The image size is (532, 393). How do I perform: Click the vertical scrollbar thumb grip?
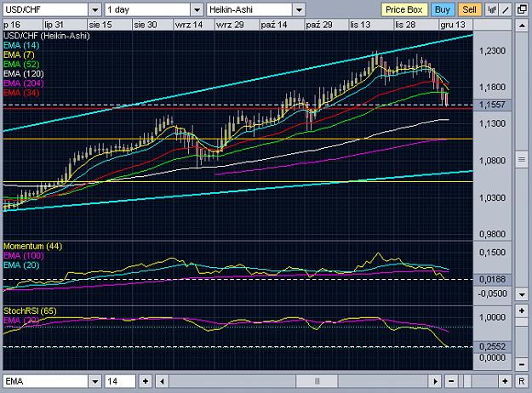coord(522,159)
